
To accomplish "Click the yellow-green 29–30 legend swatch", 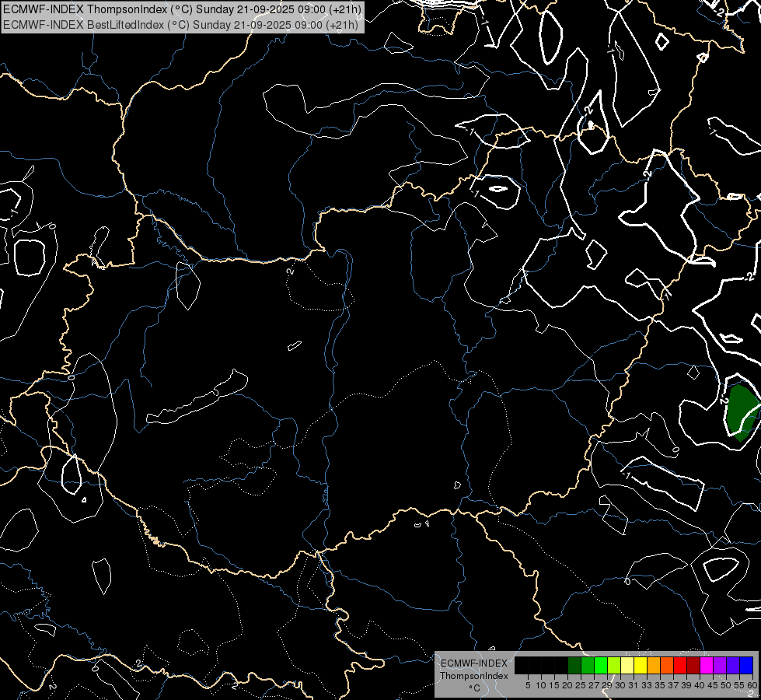I will pyautogui.click(x=614, y=665).
